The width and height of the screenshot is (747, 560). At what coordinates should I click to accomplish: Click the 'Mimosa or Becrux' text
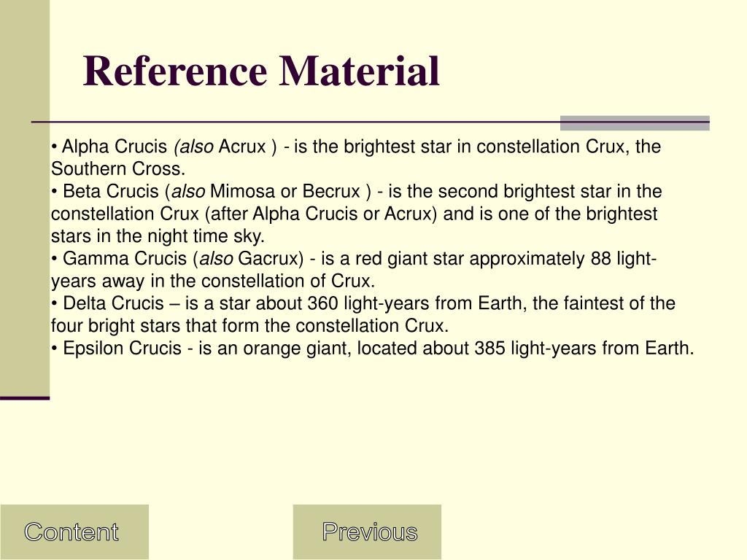[x=285, y=191]
